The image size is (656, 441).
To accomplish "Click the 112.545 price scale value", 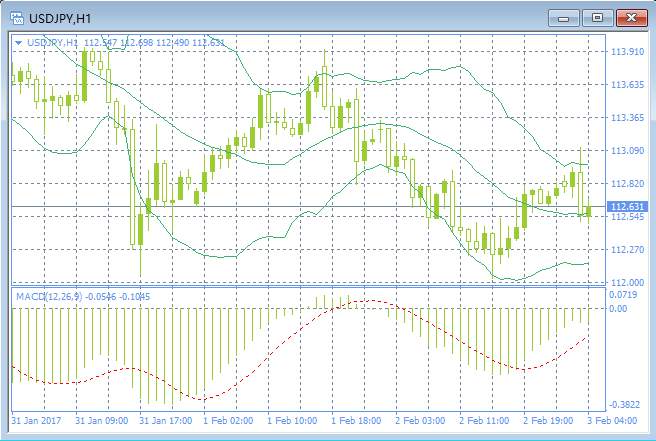I will coord(627,217).
